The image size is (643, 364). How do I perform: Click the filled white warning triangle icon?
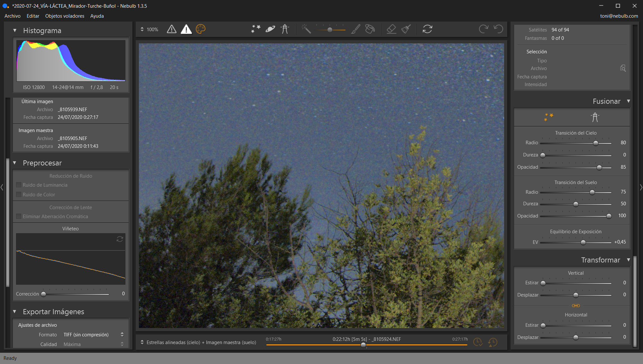186,29
